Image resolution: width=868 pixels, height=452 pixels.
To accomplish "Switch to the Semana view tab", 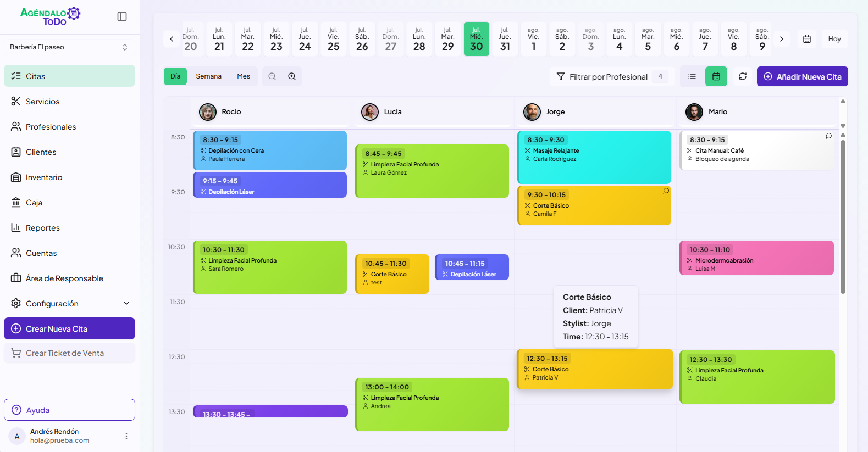I will coord(208,76).
